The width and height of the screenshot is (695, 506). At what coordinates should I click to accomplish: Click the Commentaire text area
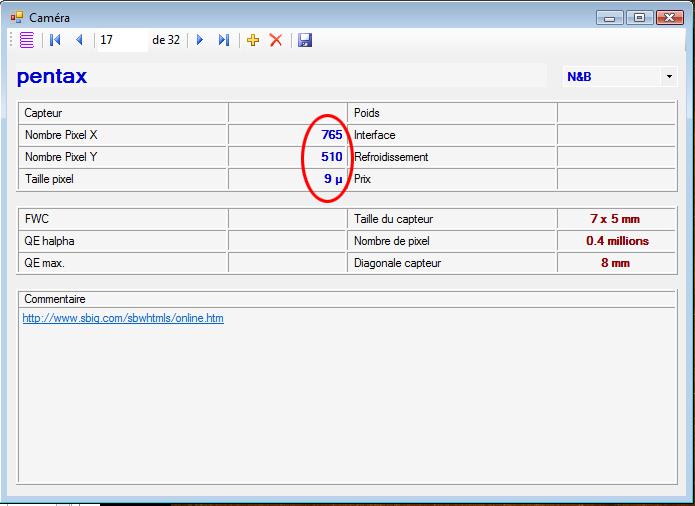click(347, 395)
